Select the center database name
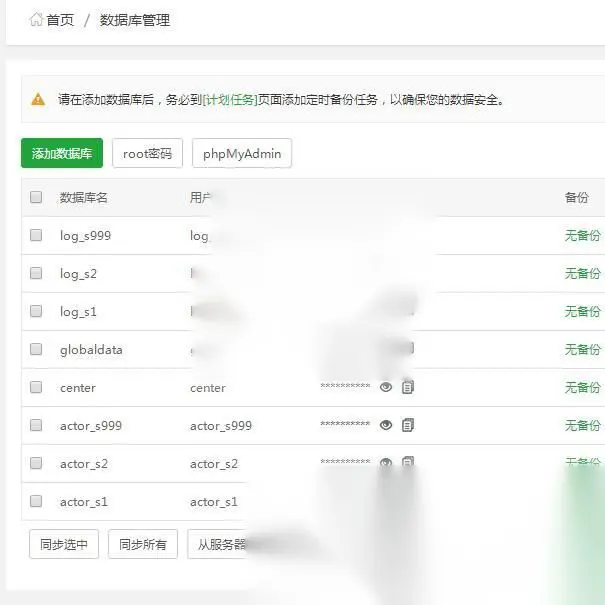The height and width of the screenshot is (605, 605). pos(78,388)
